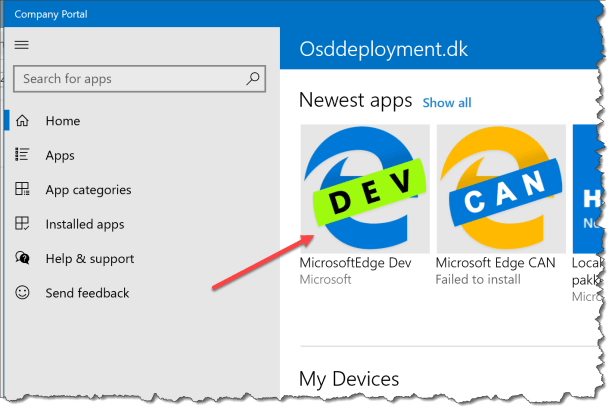
Task: Click the My Devices heading
Action: pyautogui.click(x=349, y=379)
